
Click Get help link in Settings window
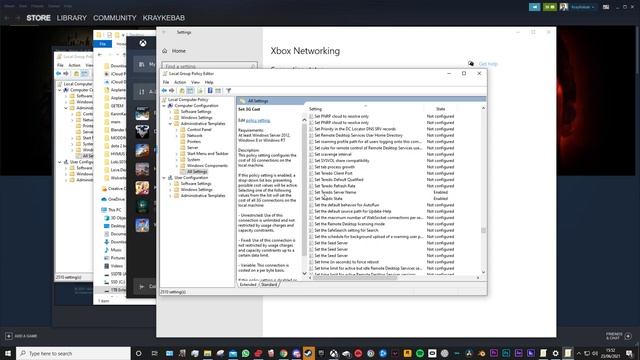tap(488, 64)
